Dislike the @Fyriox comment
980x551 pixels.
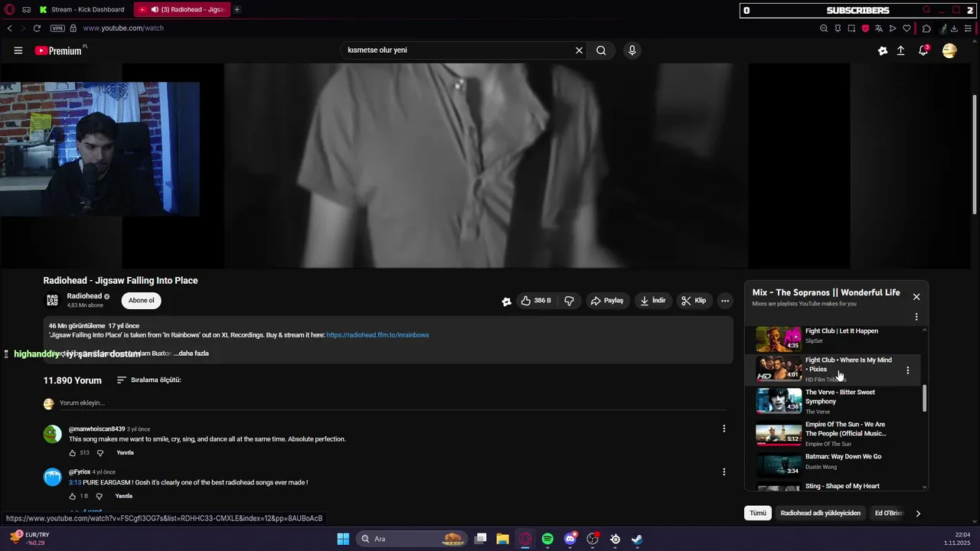[x=99, y=497]
